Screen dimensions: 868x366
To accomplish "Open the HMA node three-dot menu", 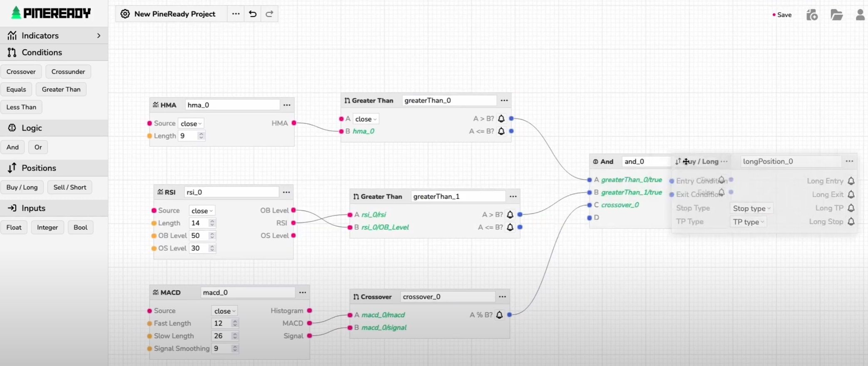I will tap(287, 105).
